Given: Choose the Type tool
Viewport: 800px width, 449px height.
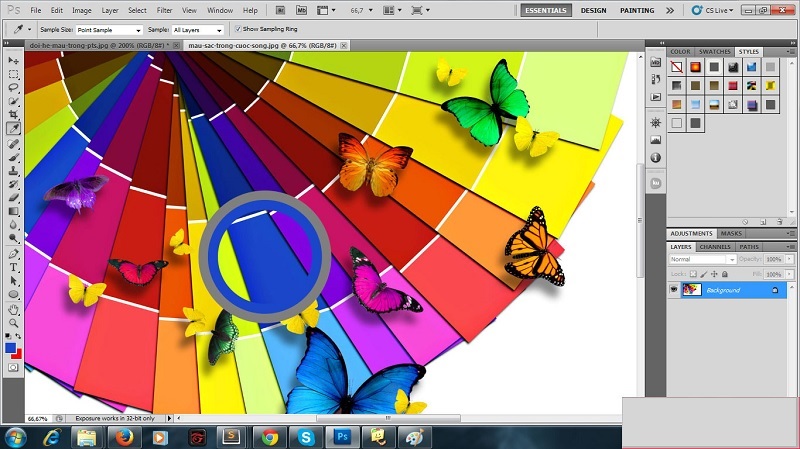Looking at the screenshot, I should point(14,267).
